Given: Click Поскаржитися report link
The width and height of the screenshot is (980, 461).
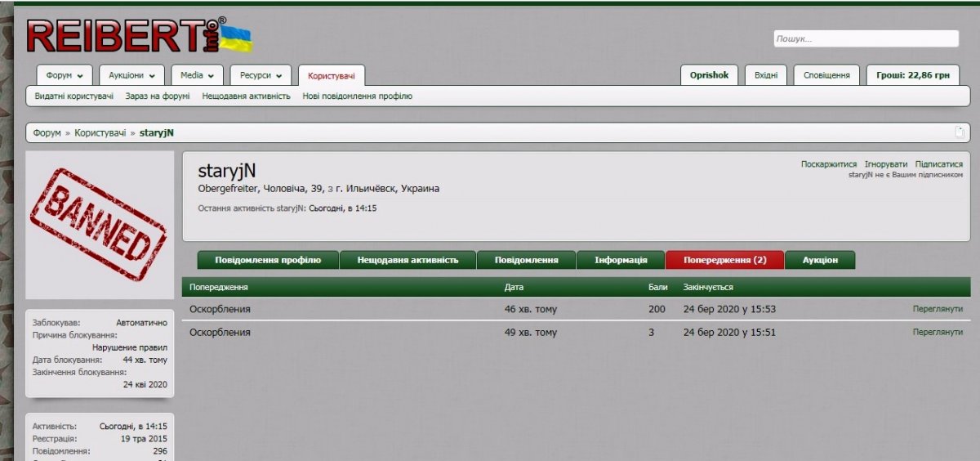Looking at the screenshot, I should [829, 164].
